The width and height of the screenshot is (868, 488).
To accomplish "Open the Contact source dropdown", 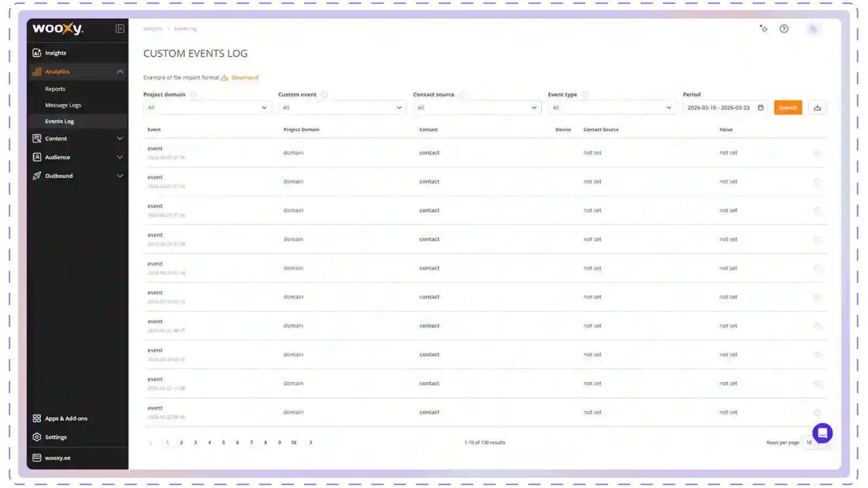I will 477,108.
